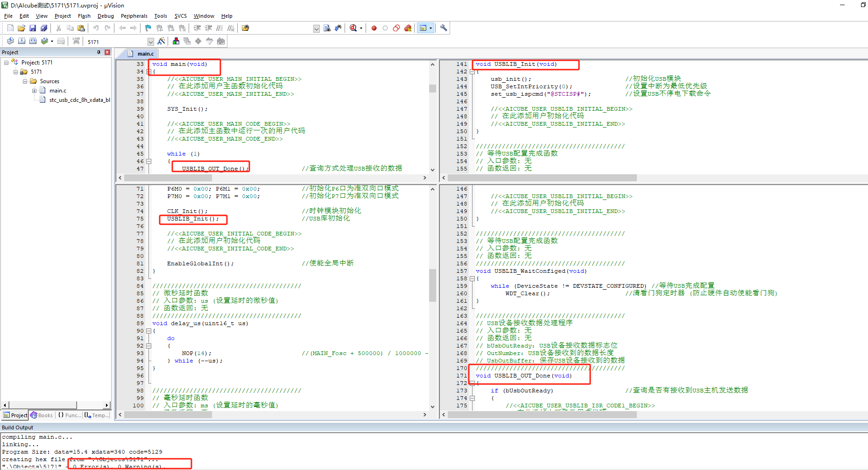The width and height of the screenshot is (868, 470).
Task: Open the search text combo dropdown arrow
Action: pos(316,28)
